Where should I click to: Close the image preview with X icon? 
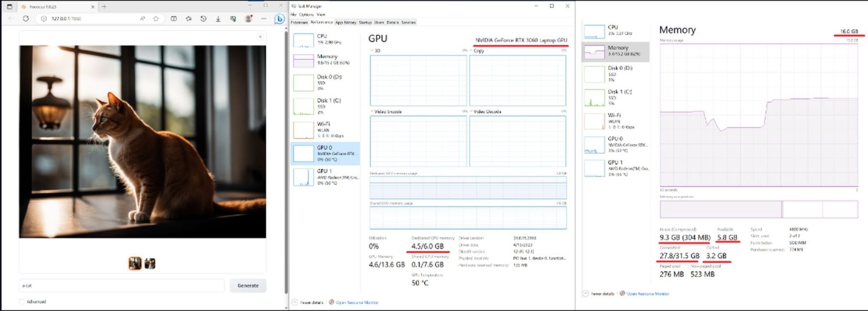click(260, 37)
